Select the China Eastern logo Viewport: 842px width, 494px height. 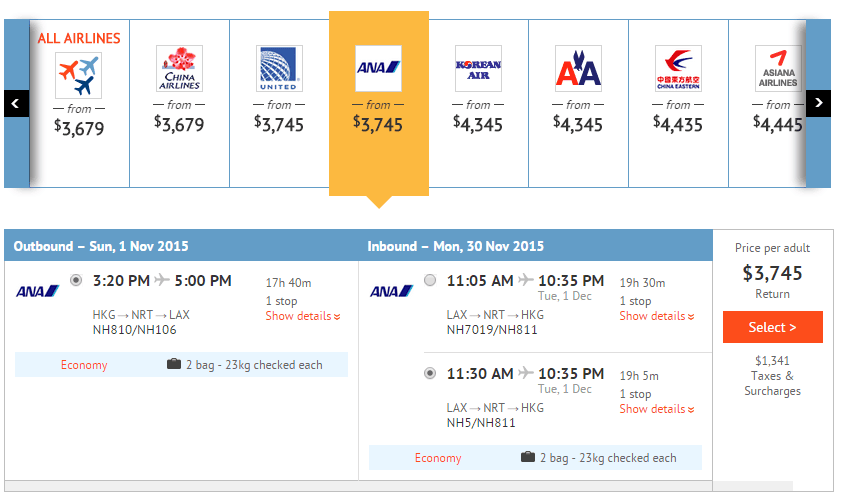pos(678,68)
